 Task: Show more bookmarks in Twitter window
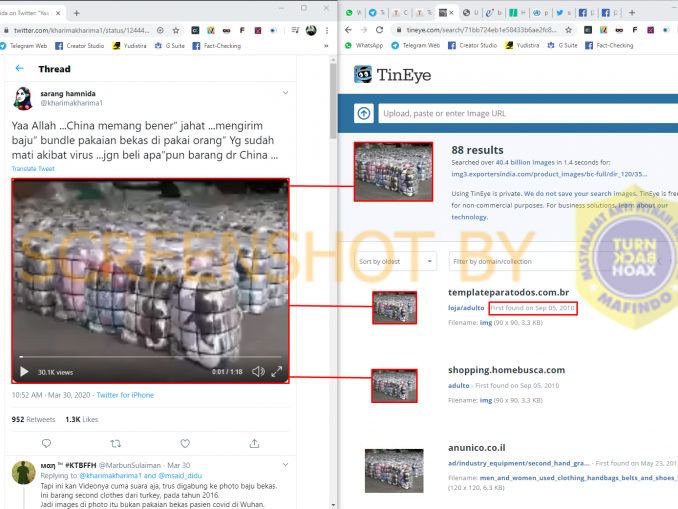pos(326,46)
